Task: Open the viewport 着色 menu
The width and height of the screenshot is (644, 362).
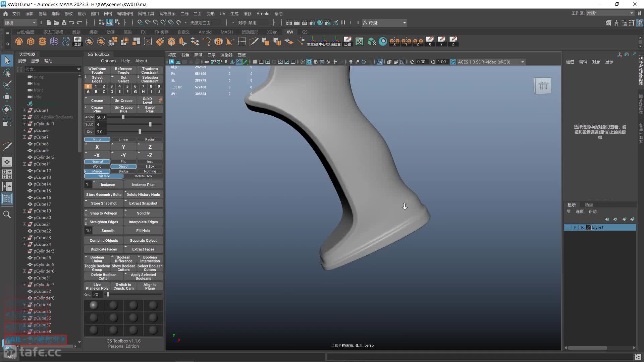Action: (185, 55)
